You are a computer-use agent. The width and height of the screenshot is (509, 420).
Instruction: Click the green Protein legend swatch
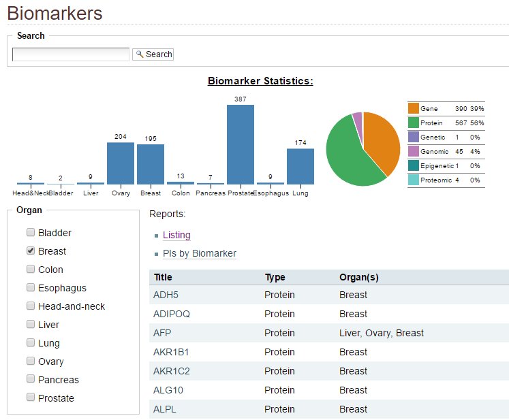point(413,123)
